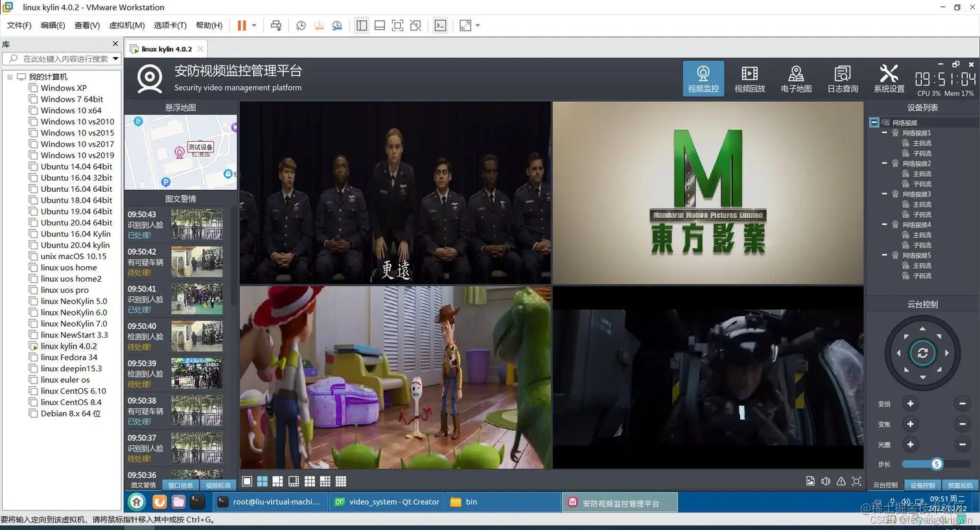Open the 视频回放 video playback module
The height and width of the screenshot is (530, 980).
click(x=750, y=78)
